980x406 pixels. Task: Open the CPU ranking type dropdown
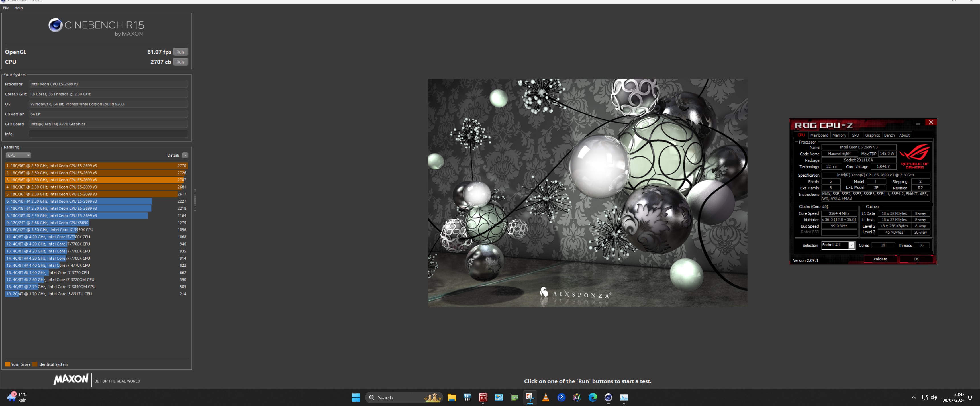18,155
